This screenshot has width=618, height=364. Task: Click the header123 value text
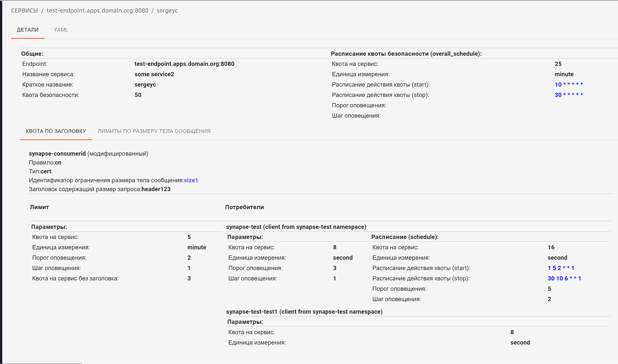[x=156, y=189]
